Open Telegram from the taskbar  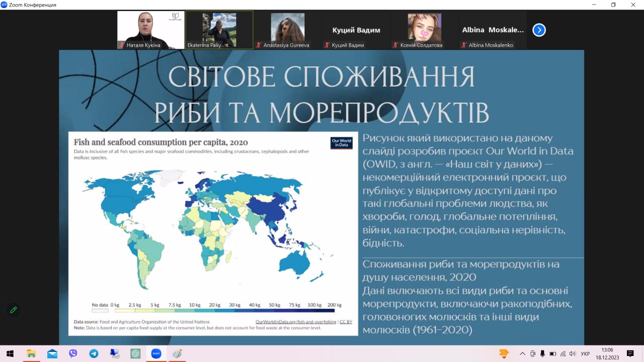(94, 353)
